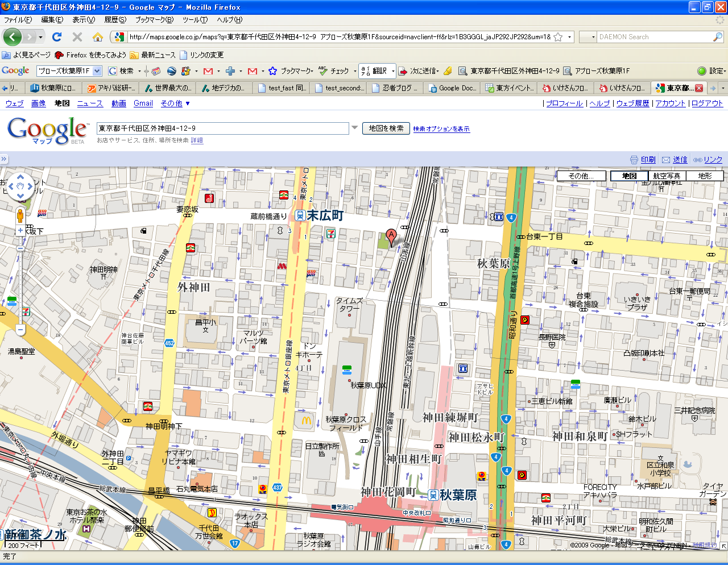728x565 pixels.
Task: Open the 履歴(S) menu
Action: 115,20
